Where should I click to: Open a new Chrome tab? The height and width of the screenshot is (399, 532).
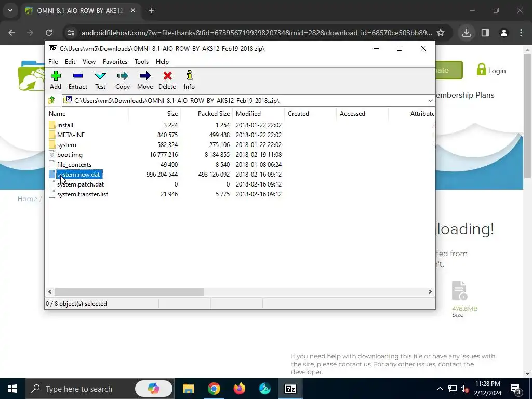pos(152,10)
